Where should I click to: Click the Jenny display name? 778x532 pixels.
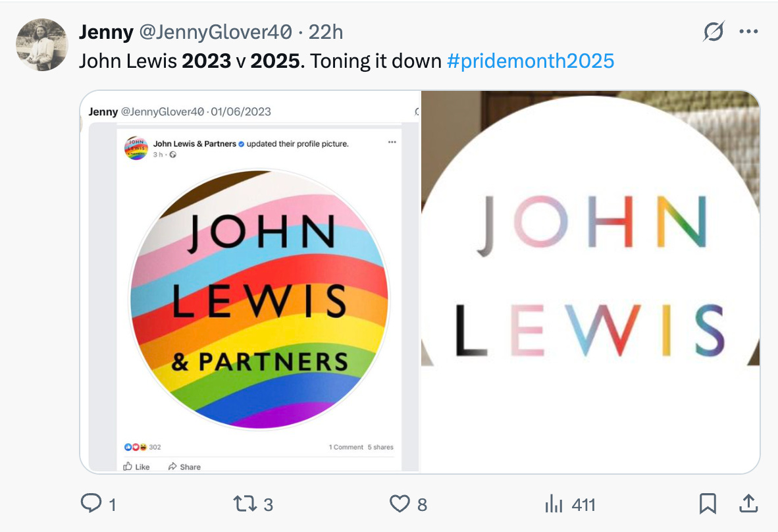pos(106,32)
